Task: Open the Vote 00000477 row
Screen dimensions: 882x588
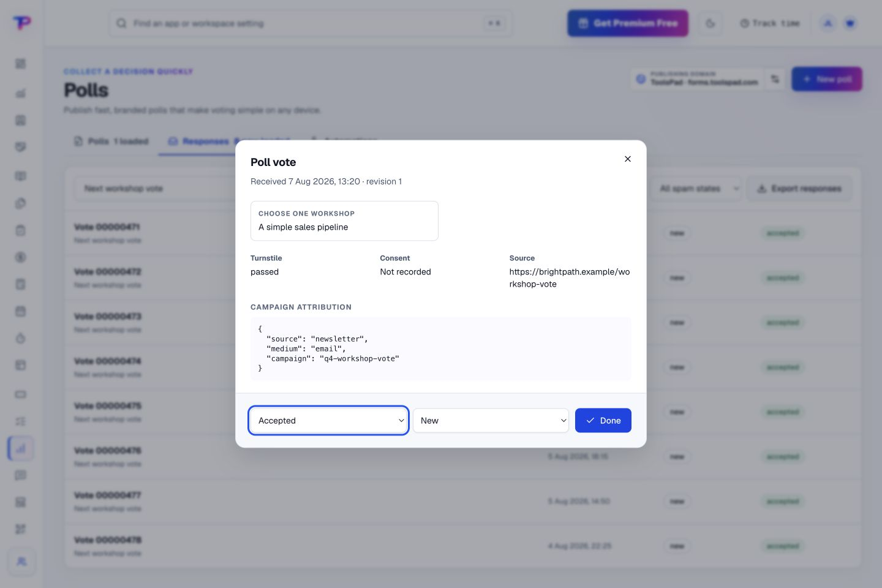Action: (463, 501)
